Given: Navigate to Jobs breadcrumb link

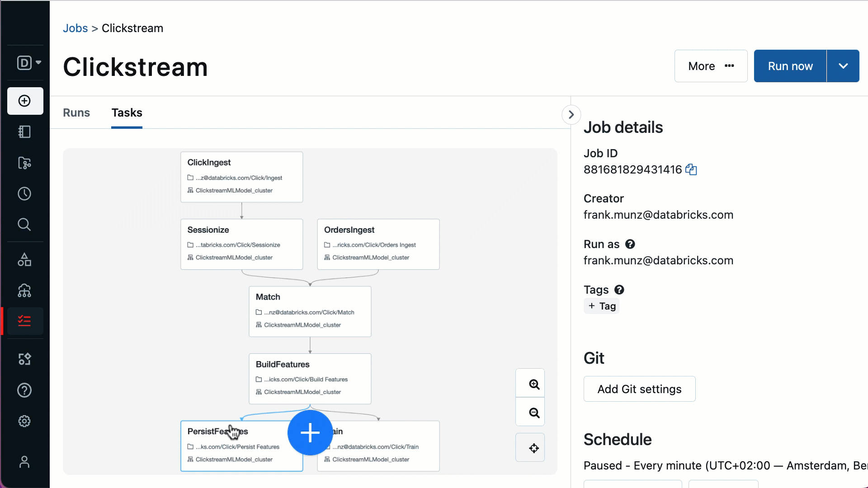Looking at the screenshot, I should pyautogui.click(x=75, y=28).
